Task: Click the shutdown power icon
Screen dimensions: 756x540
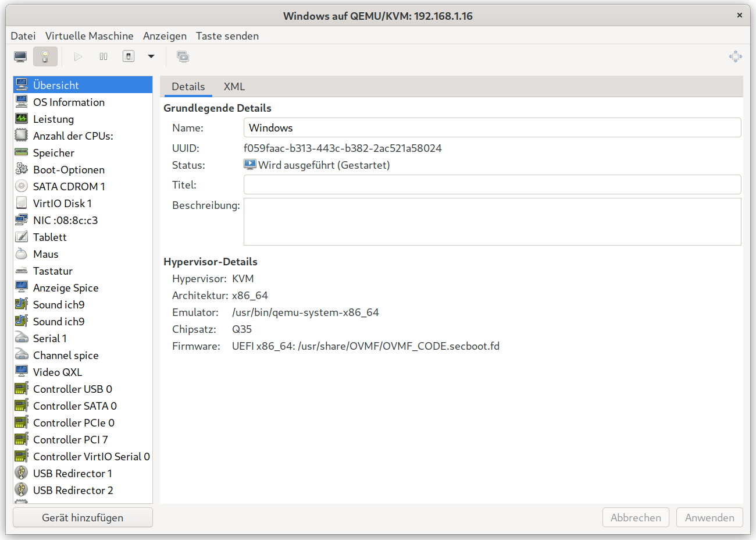Action: point(129,56)
